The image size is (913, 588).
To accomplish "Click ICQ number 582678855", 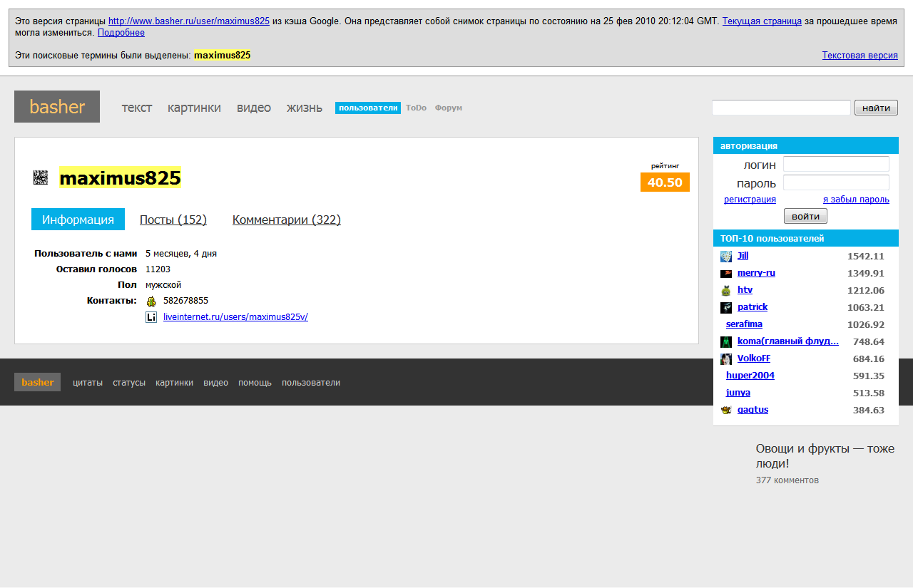I will [185, 301].
